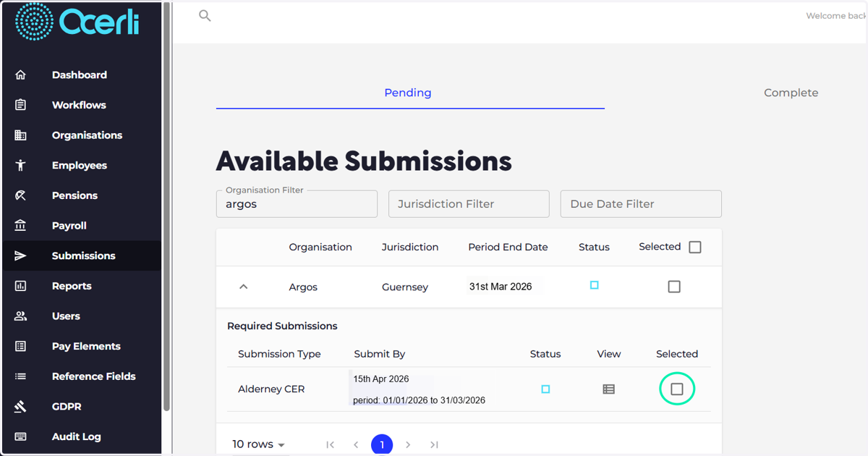Viewport: 868px width, 456px height.
Task: Click the Argos organisation cell
Action: (x=303, y=287)
